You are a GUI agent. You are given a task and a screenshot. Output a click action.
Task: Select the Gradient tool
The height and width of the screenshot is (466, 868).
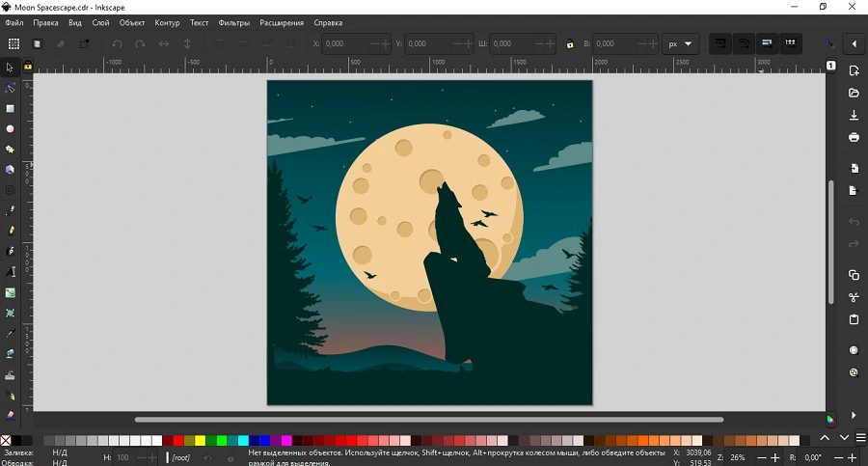tap(10, 292)
